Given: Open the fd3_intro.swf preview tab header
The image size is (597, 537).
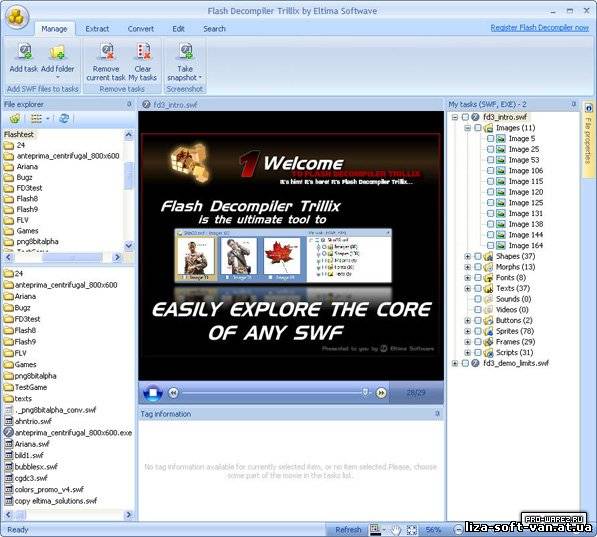Looking at the screenshot, I should point(170,104).
